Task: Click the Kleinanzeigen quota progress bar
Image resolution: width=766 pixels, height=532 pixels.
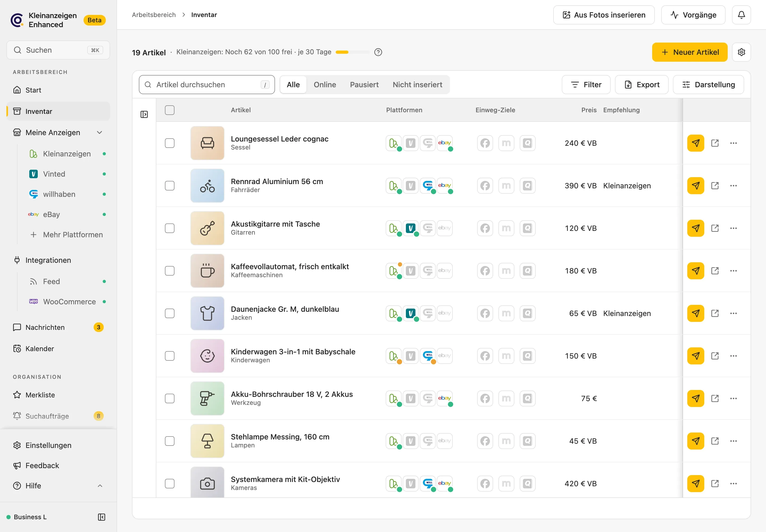Action: (x=352, y=52)
